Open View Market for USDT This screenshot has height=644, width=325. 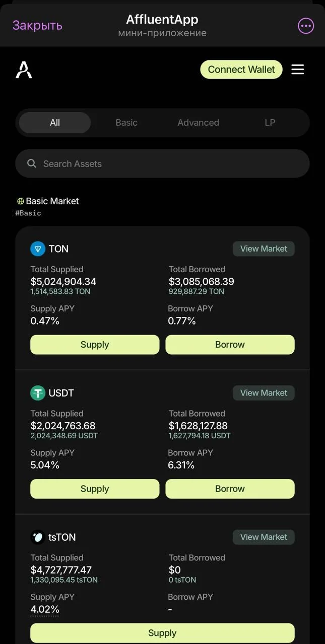(264, 393)
